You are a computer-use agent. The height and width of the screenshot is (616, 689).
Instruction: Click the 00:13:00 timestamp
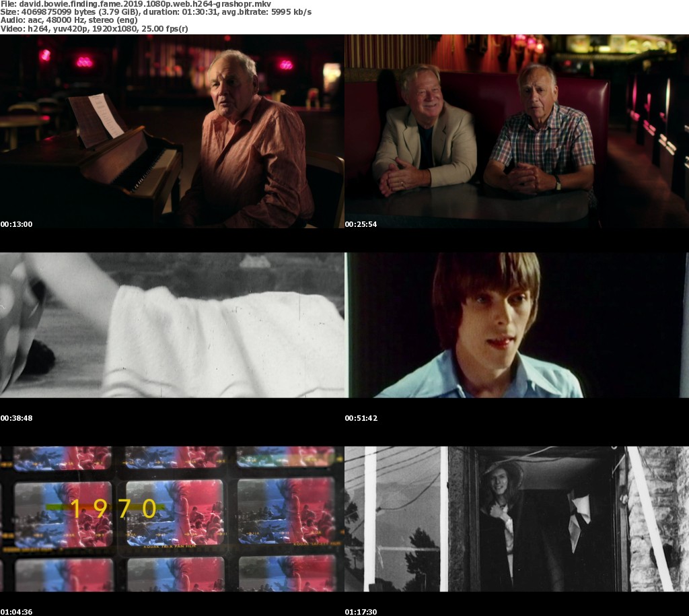(x=16, y=224)
